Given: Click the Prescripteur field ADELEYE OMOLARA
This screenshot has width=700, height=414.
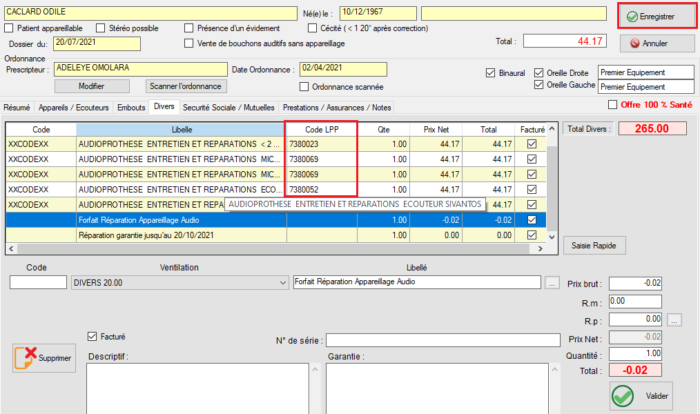Looking at the screenshot, I should pyautogui.click(x=141, y=69).
